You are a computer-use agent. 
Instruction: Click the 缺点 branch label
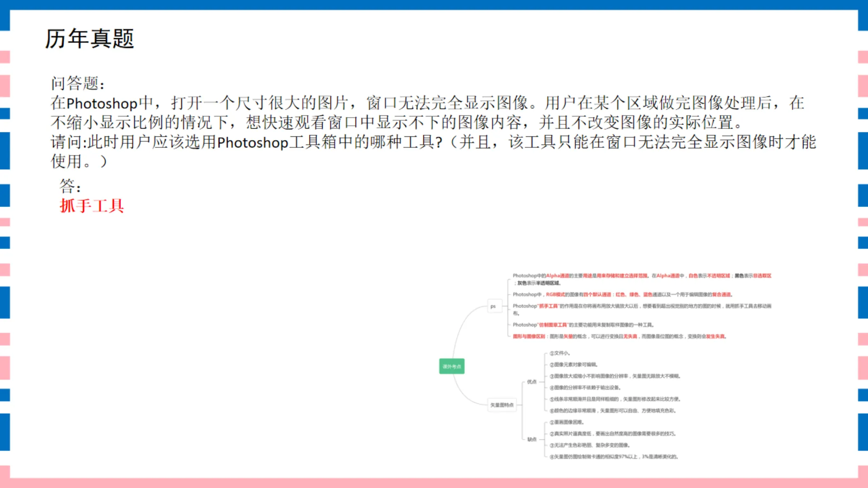click(532, 439)
